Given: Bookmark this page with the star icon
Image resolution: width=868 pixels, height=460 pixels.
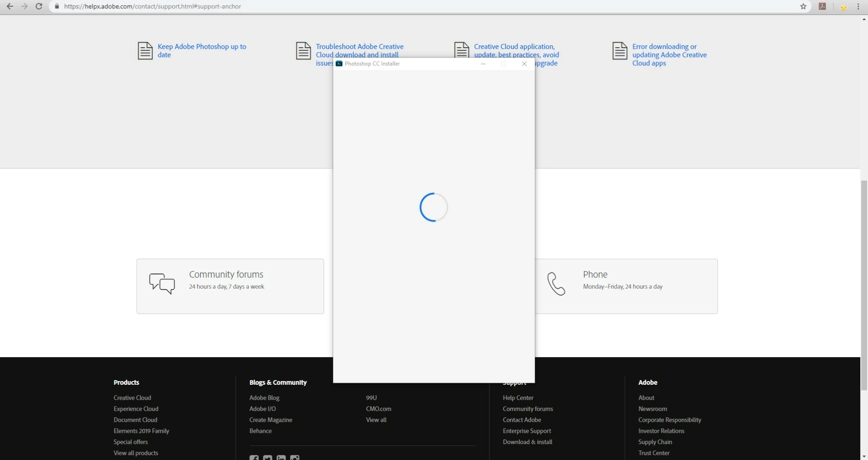Looking at the screenshot, I should click(x=803, y=6).
